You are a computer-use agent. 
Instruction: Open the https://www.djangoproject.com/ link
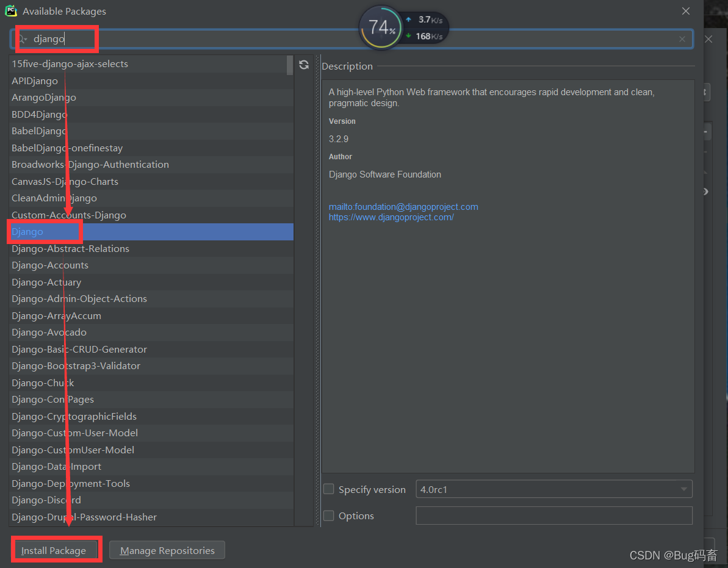(x=391, y=217)
